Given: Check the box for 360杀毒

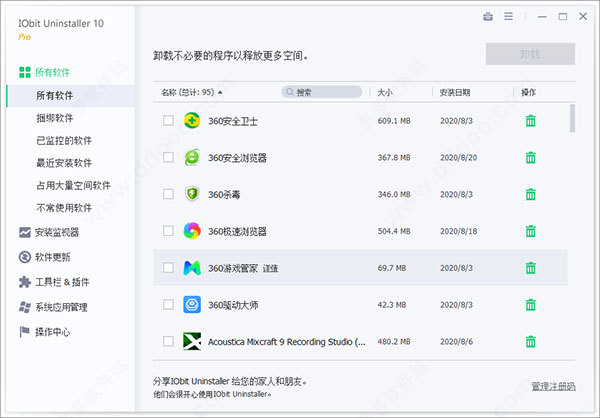Looking at the screenshot, I should 168,194.
